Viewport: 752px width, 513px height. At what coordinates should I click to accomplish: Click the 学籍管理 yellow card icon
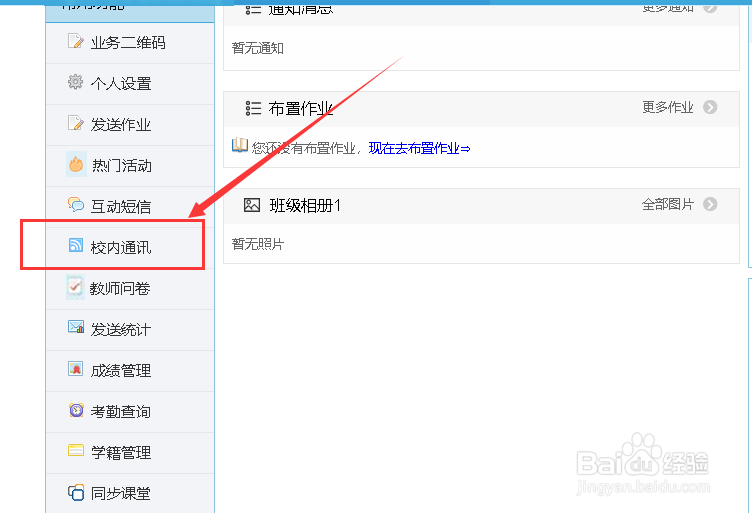(76, 451)
